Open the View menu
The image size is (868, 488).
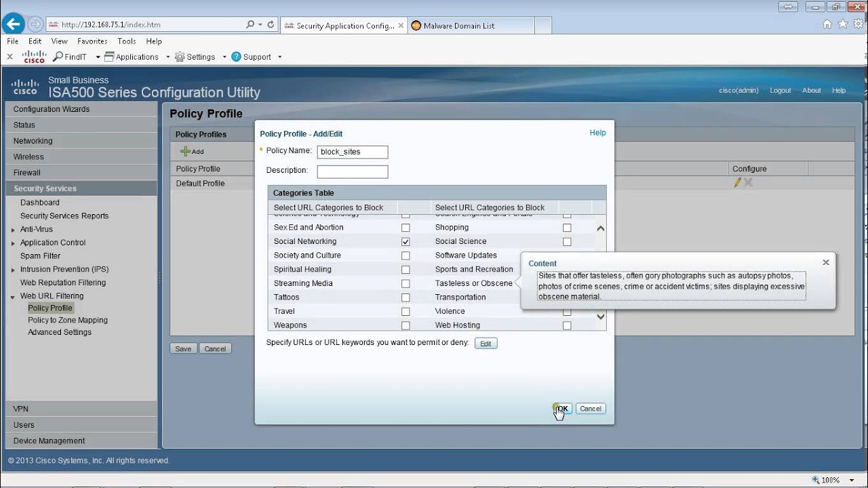point(59,41)
